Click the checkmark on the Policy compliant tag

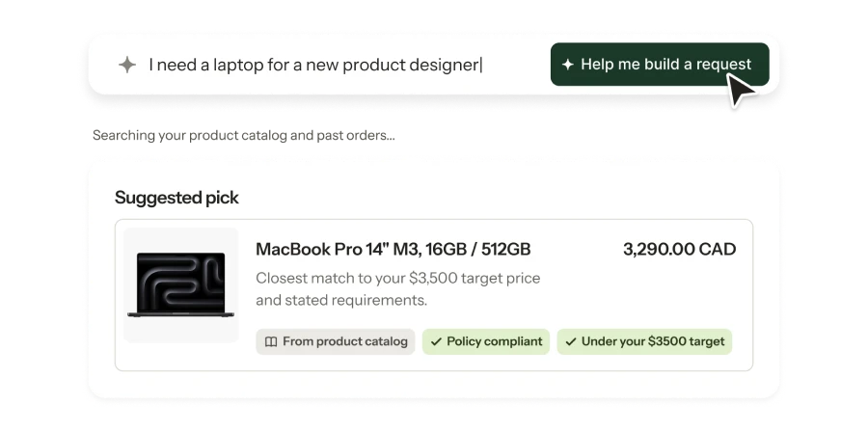(436, 341)
